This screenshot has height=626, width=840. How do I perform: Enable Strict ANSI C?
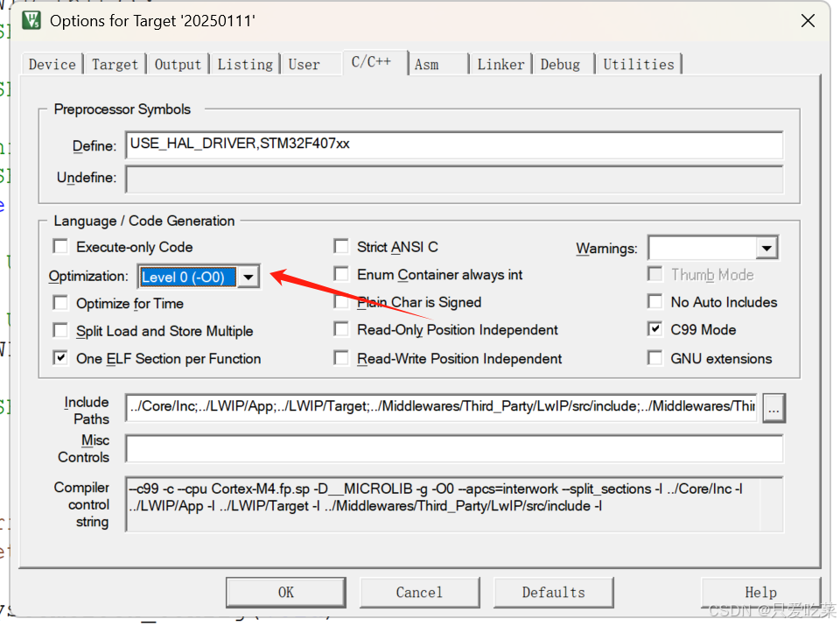coord(340,246)
